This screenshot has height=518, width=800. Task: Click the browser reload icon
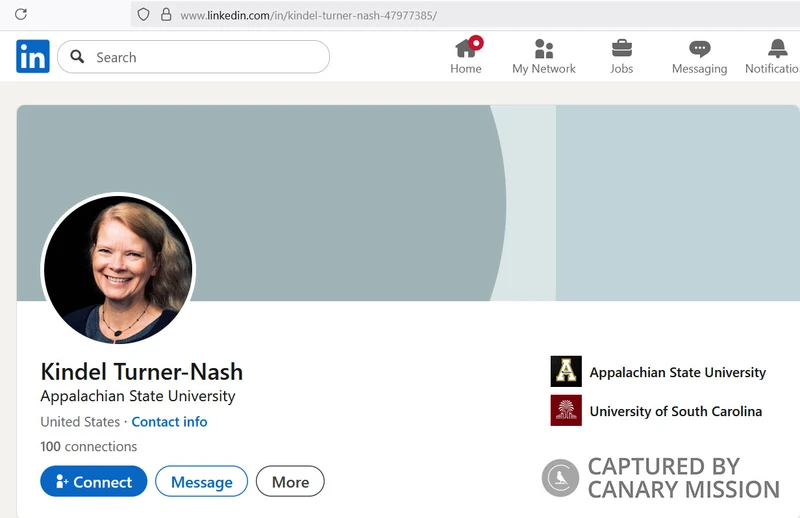click(x=21, y=14)
